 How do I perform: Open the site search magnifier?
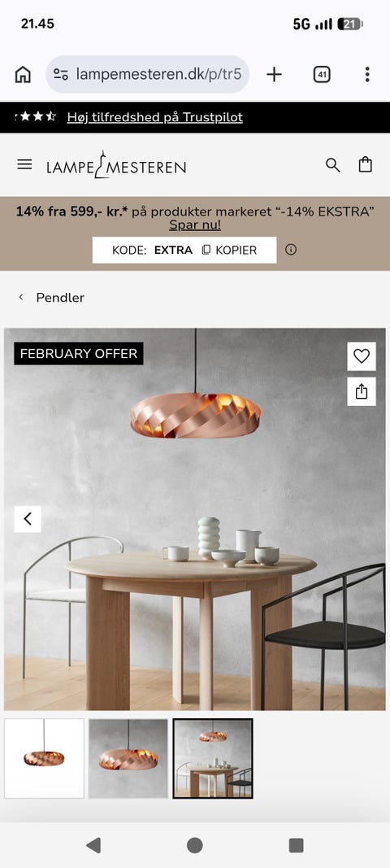point(332,165)
